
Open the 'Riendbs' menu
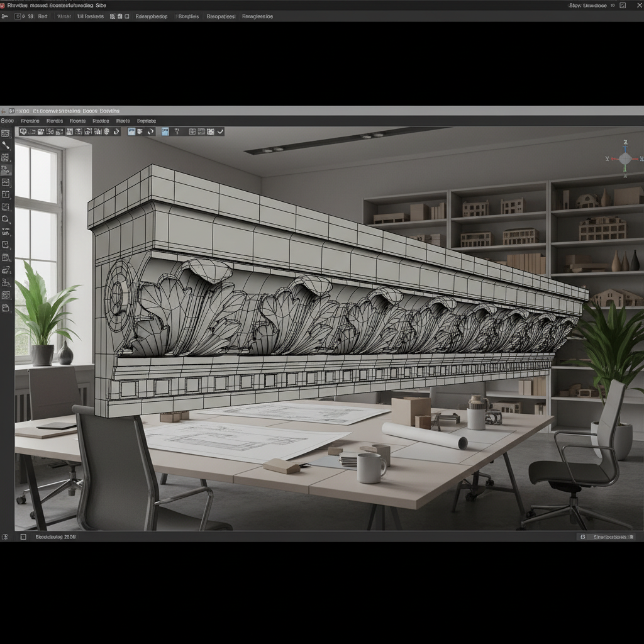[x=55, y=121]
